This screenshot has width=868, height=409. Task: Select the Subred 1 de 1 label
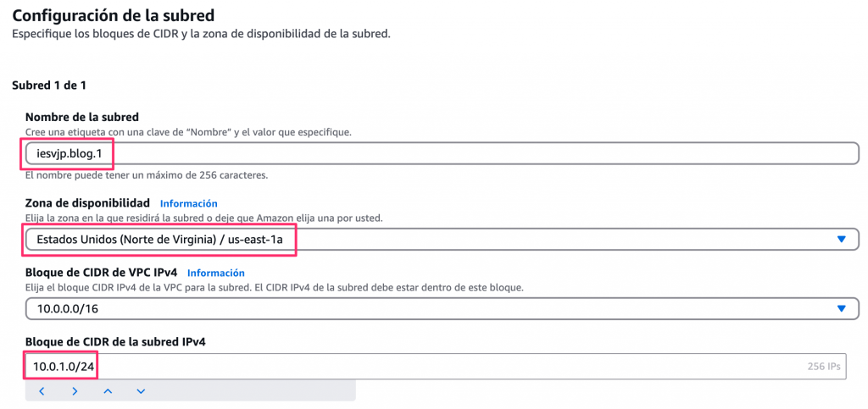(49, 86)
